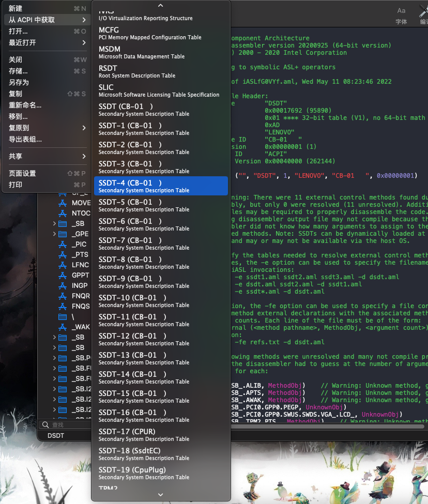Click the _WAK method icon
Viewport: 428px width, 504px height.
63,327
